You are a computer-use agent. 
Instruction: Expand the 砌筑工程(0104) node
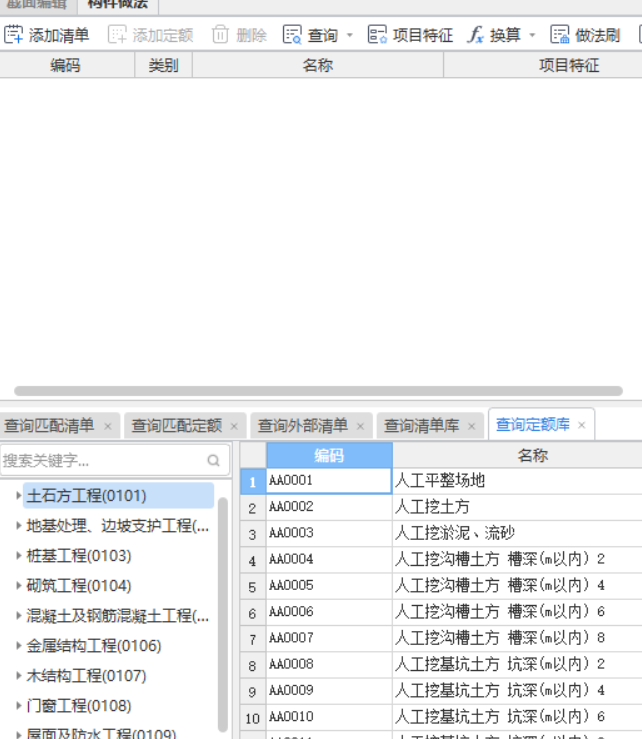tap(18, 585)
